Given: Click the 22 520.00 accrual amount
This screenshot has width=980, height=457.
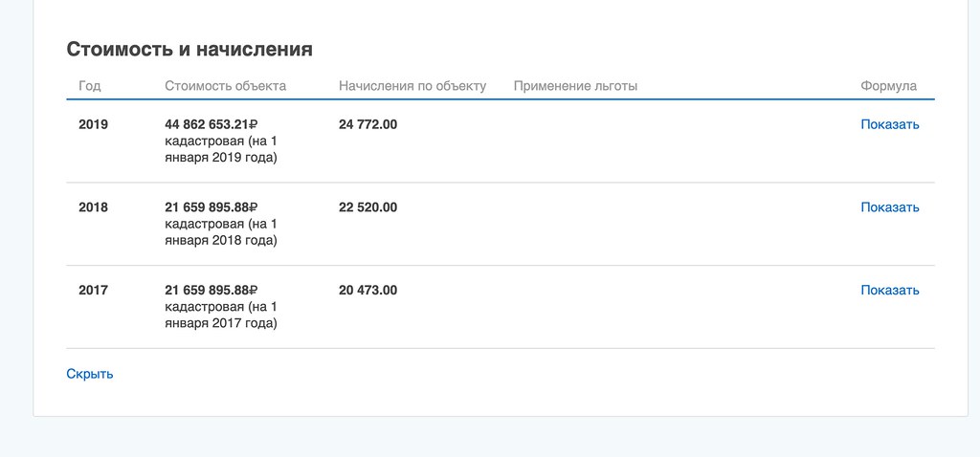Looking at the screenshot, I should [368, 207].
